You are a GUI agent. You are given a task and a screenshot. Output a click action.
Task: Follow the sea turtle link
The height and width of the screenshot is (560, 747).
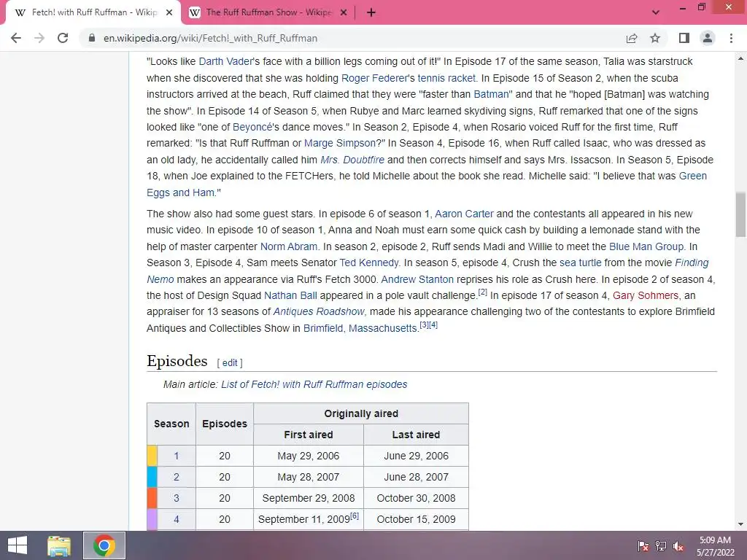tap(580, 262)
